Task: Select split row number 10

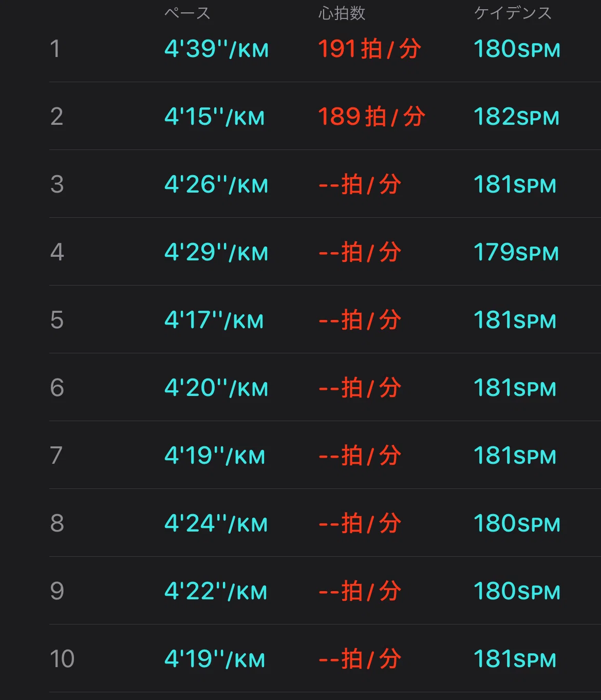Action: coord(62,659)
